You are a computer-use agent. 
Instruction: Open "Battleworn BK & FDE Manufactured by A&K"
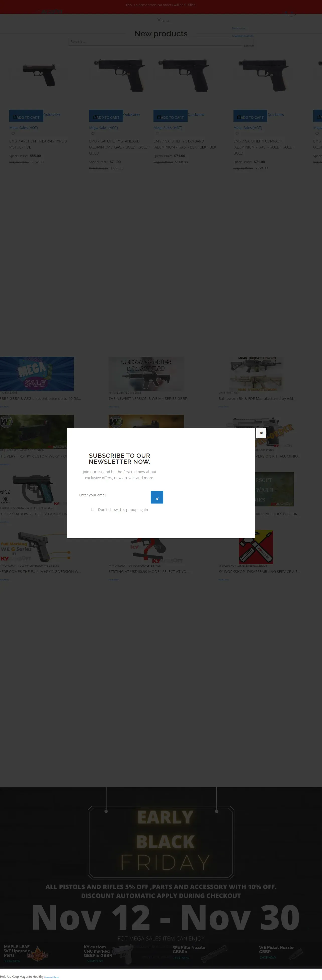(256, 399)
